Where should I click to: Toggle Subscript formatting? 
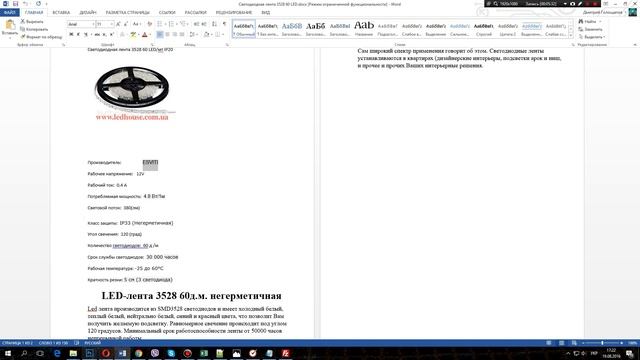pos(104,35)
